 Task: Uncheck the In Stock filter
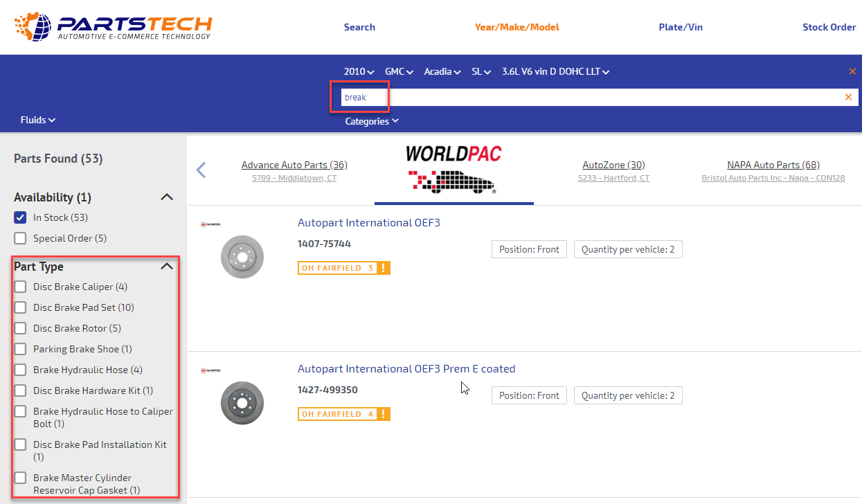coord(21,217)
